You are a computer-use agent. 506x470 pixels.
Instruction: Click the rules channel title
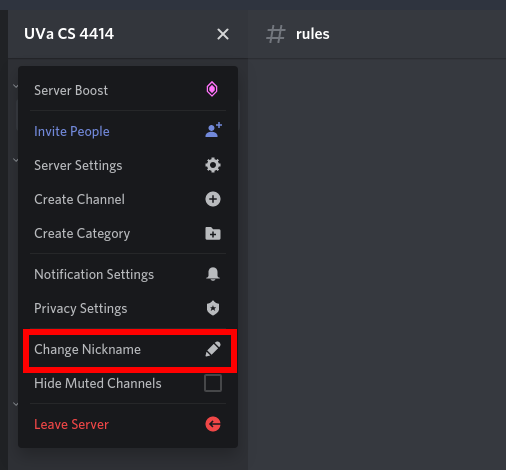point(313,34)
